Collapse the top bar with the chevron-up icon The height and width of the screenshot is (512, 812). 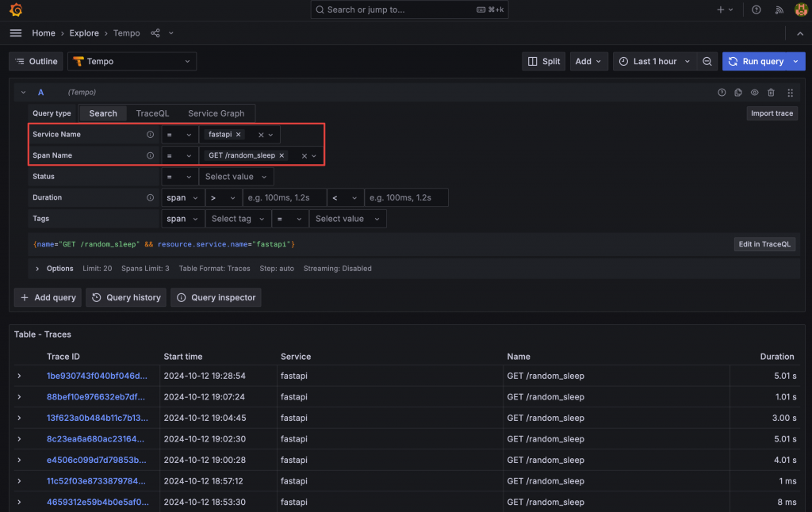[800, 33]
